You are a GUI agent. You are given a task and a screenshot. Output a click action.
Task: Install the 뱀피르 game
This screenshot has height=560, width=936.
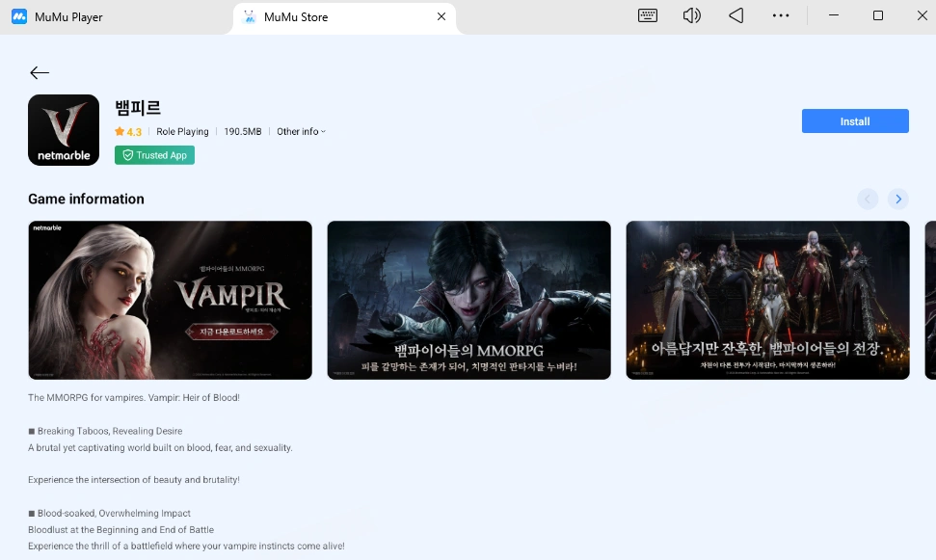[x=855, y=121]
